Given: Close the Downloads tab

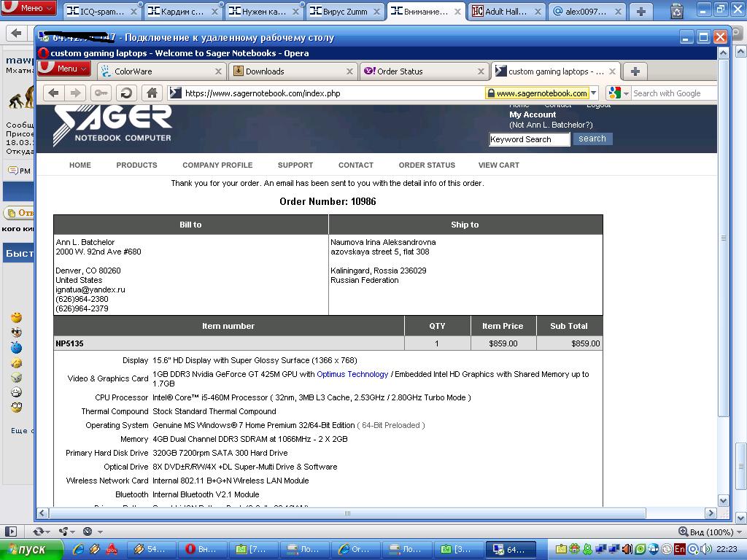Looking at the screenshot, I should tap(349, 71).
